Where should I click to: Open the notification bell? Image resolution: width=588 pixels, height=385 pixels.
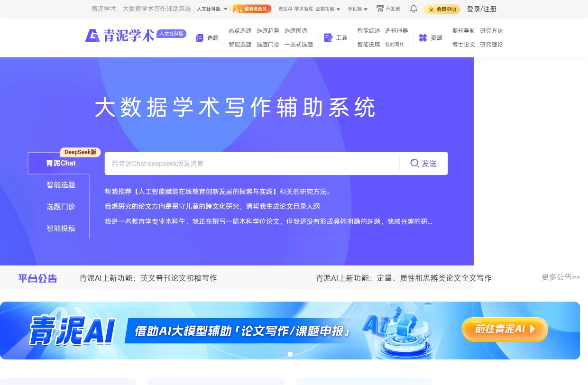pyautogui.click(x=413, y=9)
